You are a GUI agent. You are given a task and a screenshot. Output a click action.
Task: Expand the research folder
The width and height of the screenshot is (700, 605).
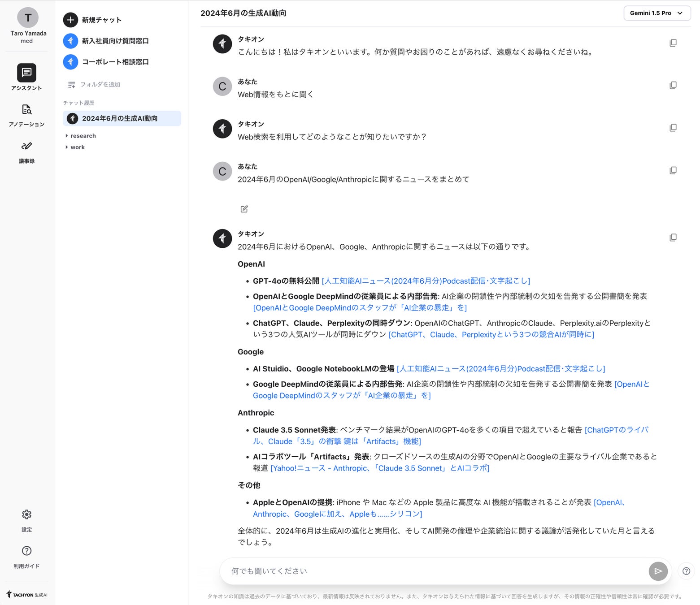pyautogui.click(x=81, y=136)
